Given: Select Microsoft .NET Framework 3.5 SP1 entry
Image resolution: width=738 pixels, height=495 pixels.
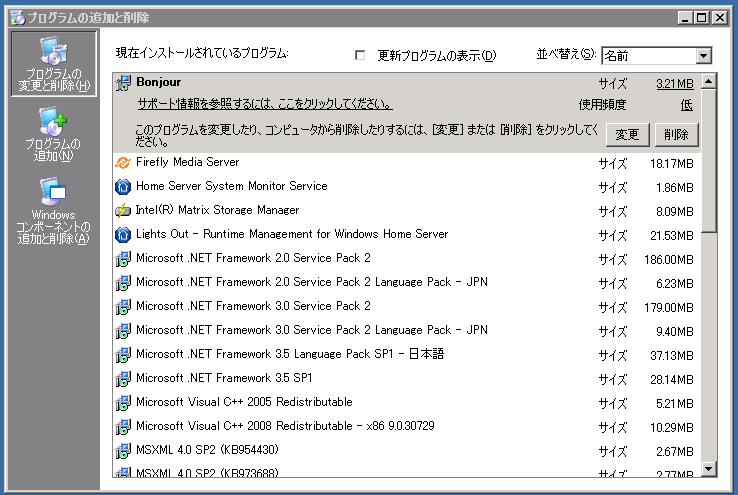Looking at the screenshot, I should tap(407, 379).
